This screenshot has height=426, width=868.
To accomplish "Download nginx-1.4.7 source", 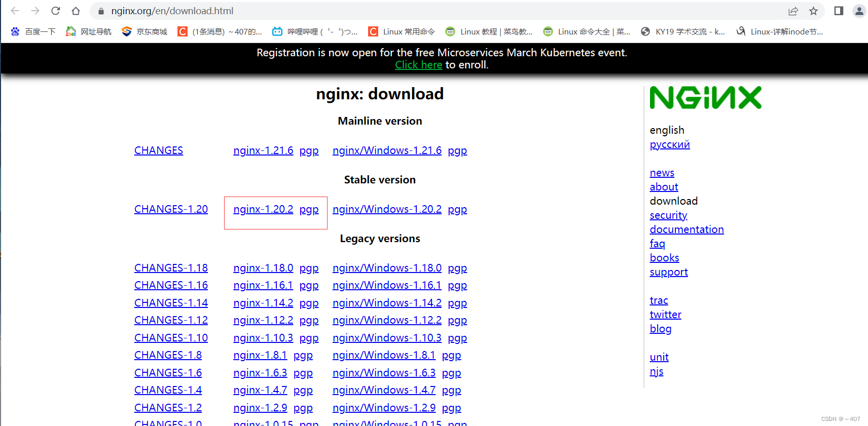I will click(x=260, y=390).
